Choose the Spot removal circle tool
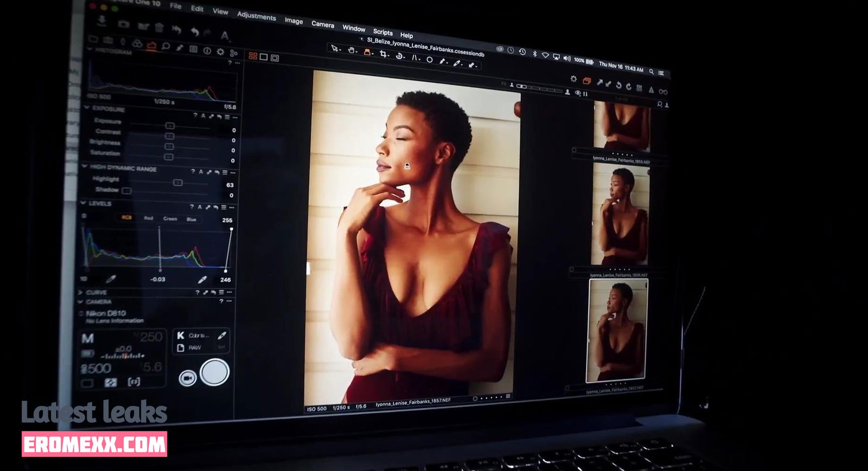The image size is (868, 471). tap(429, 59)
